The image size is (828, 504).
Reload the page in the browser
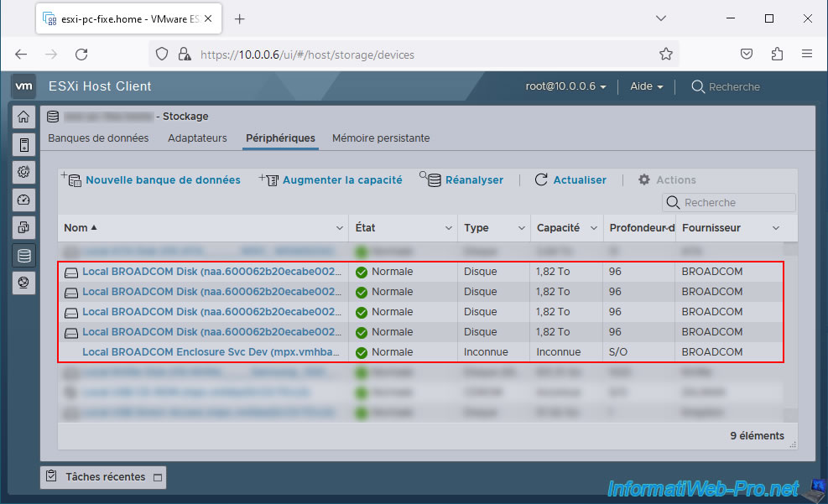tap(81, 54)
